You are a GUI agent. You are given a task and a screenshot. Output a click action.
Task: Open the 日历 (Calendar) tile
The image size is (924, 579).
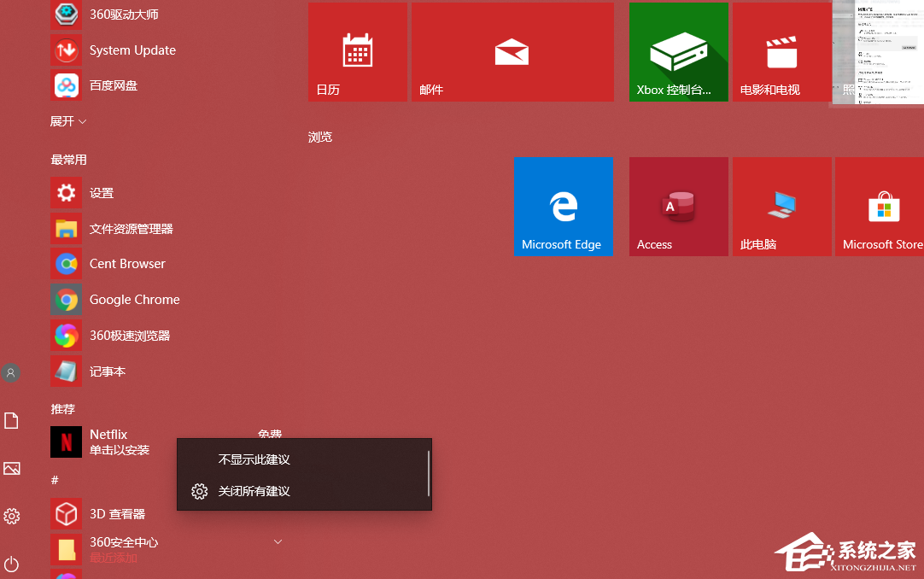click(x=357, y=51)
